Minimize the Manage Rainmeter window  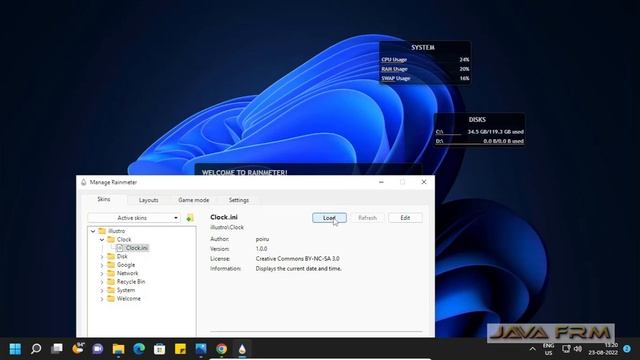(x=381, y=182)
